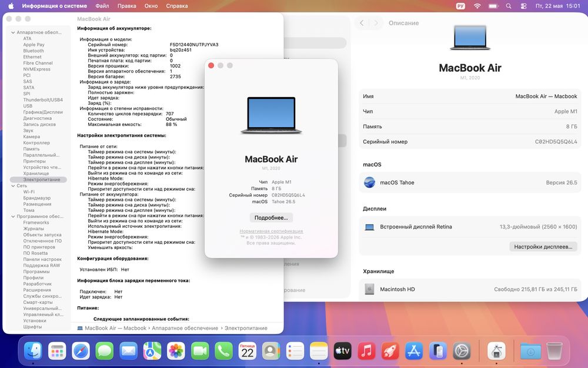Collapse the Аппаратное обеспечение sidebar section

tap(13, 32)
